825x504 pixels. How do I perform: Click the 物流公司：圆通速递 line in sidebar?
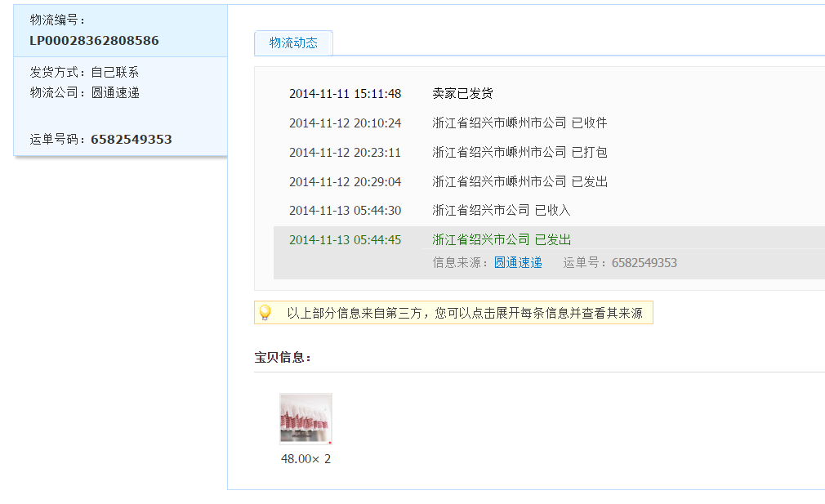coord(85,93)
